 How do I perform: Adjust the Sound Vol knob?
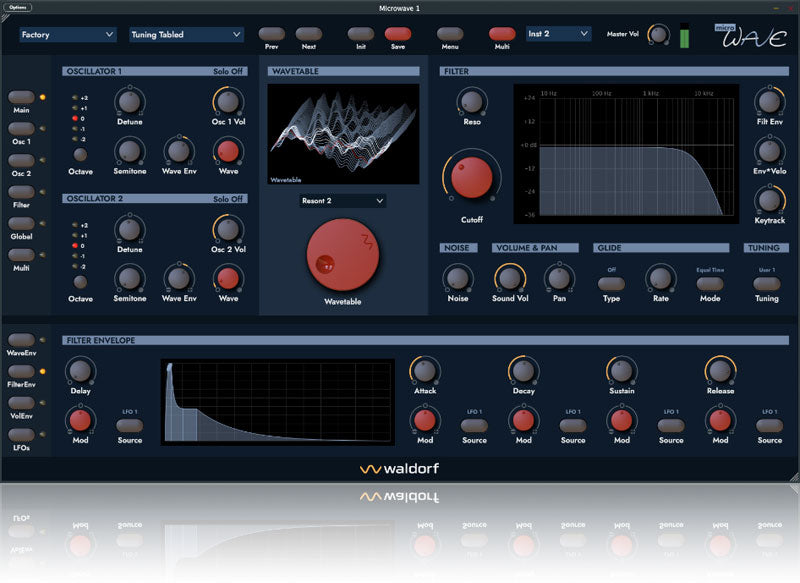(510, 278)
